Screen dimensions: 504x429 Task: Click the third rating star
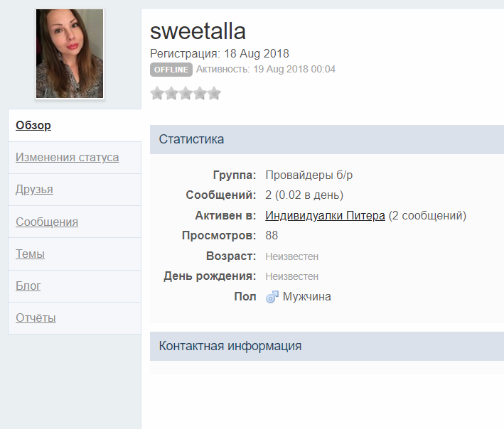point(186,93)
